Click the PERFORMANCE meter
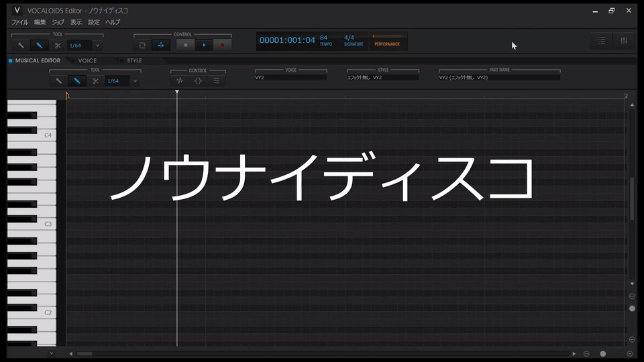 pyautogui.click(x=387, y=41)
